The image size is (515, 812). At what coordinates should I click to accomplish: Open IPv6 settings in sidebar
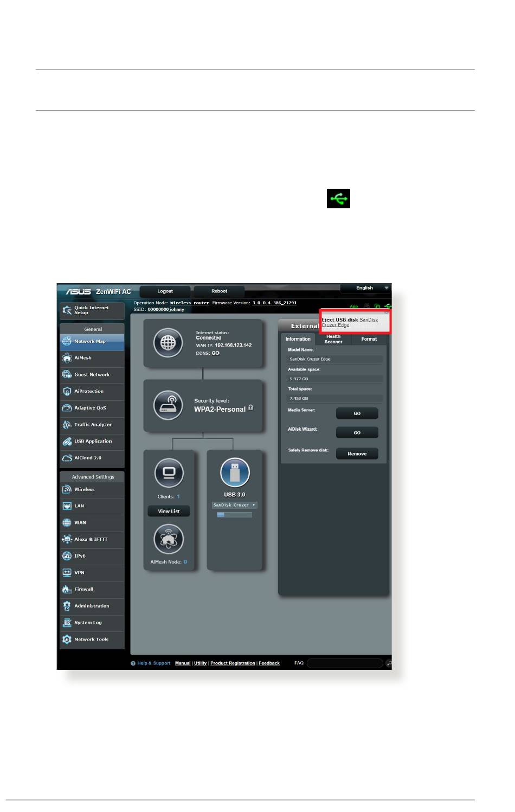[92, 556]
